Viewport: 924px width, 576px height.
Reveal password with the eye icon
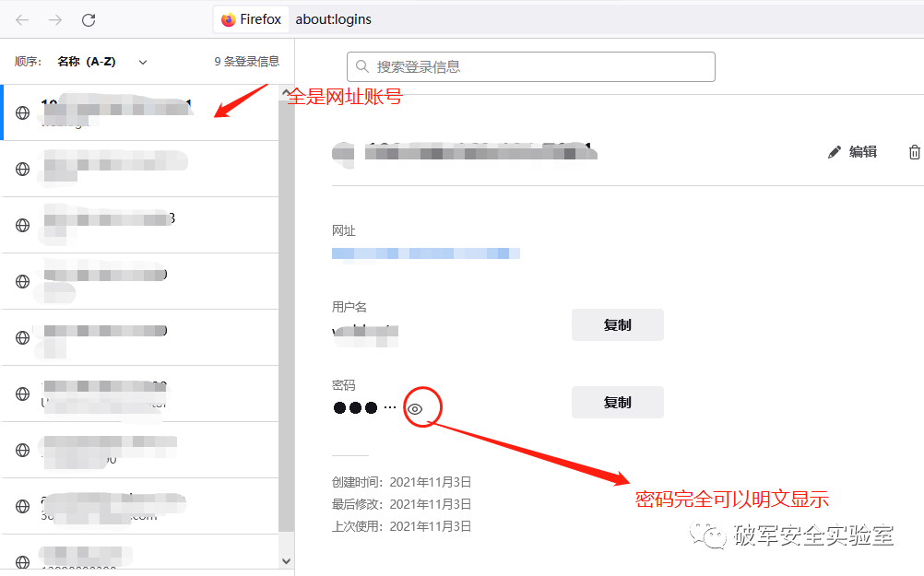pos(415,409)
